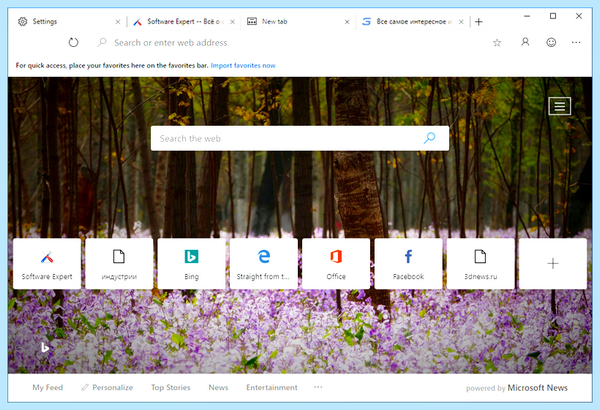Open a new tab with the plus button
Viewport: 600px width, 410px height.
[x=478, y=22]
